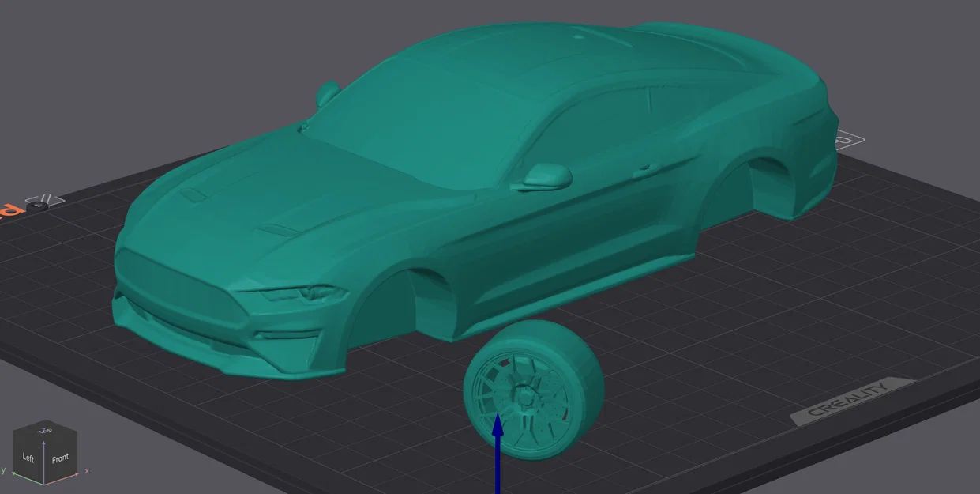This screenshot has height=494, width=980.
Task: Click the green Y axis indicator
Action: click(x=4, y=469)
